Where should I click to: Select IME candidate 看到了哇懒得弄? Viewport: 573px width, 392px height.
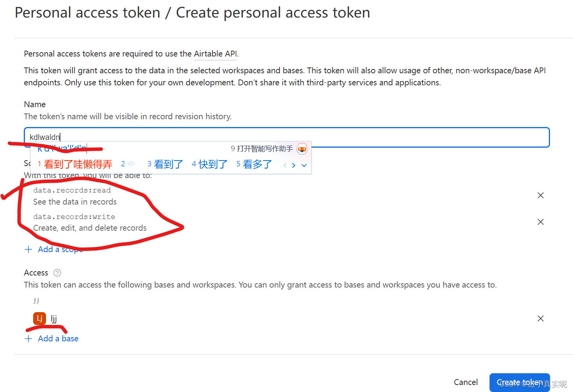75,164
